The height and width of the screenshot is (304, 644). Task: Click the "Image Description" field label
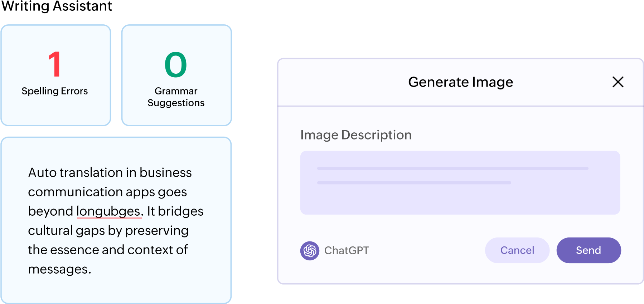(356, 135)
